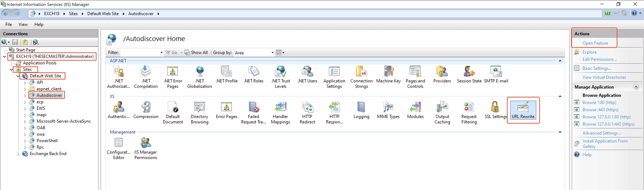Collapse Manage Application actions group
The width and height of the screenshot is (644, 190).
(636, 87)
